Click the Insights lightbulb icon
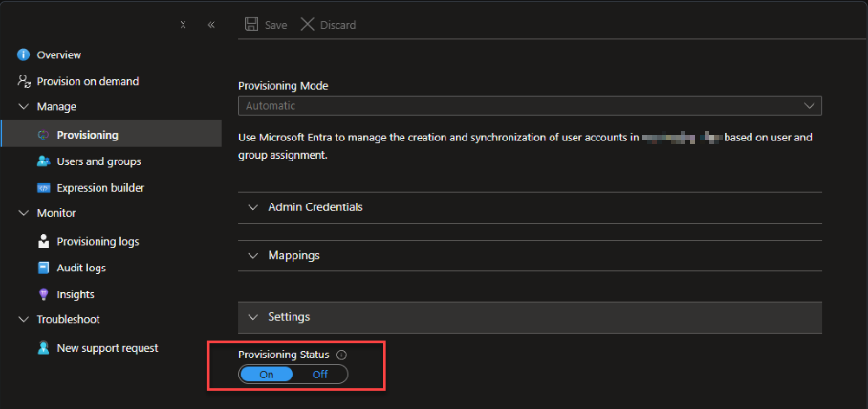Image resolution: width=868 pixels, height=409 pixels. tap(43, 295)
